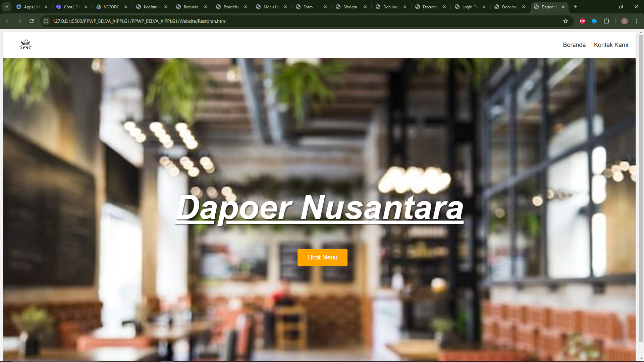Reload the page
644x362 pixels.
32,21
